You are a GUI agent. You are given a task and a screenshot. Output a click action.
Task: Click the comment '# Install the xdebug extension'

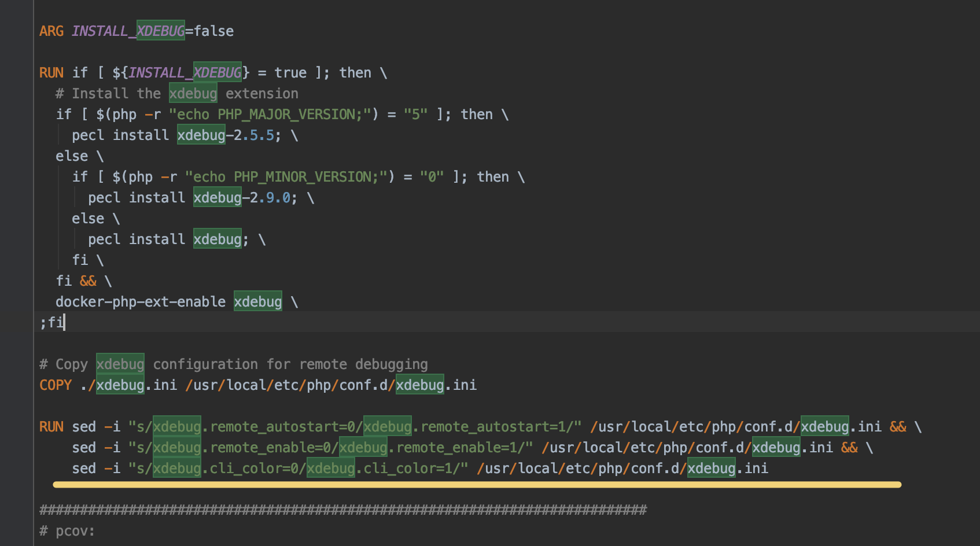point(177,94)
